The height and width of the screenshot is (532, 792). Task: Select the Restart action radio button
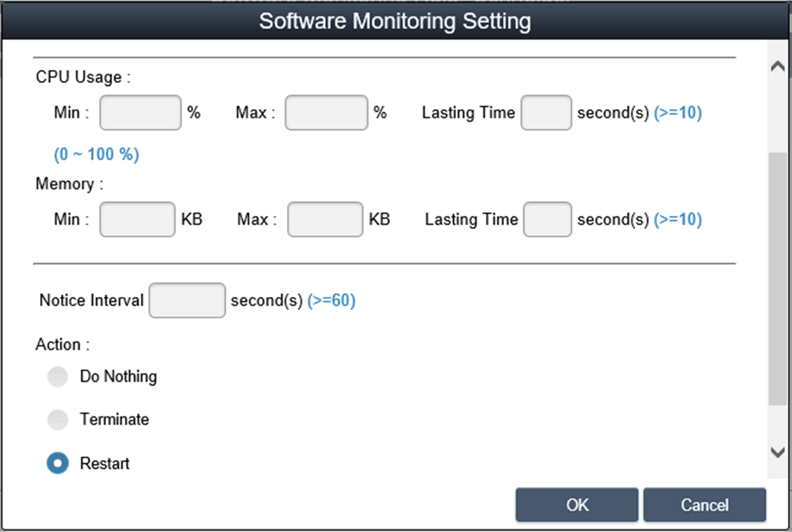57,463
